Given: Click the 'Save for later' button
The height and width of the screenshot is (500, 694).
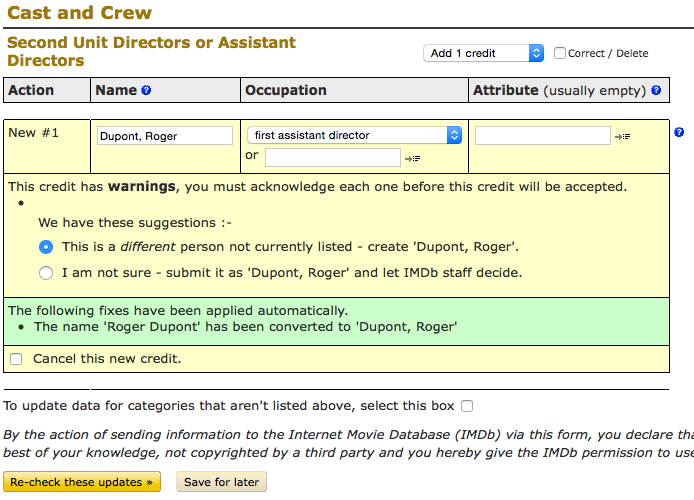Looking at the screenshot, I should [x=221, y=482].
